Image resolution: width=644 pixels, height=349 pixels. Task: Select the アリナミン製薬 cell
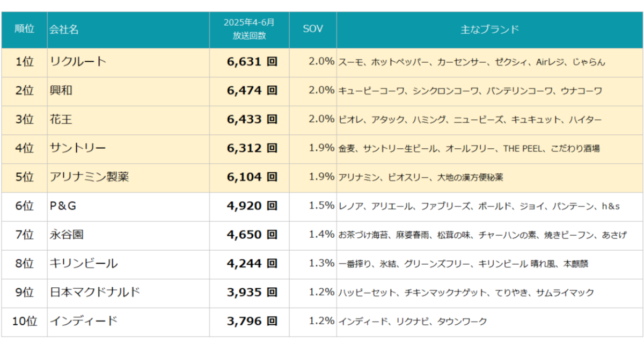tap(89, 177)
